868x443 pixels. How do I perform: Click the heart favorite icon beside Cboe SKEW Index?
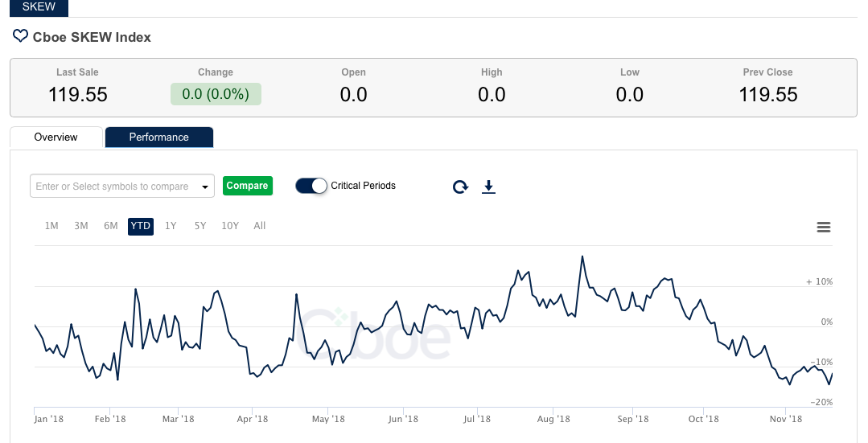click(x=20, y=36)
